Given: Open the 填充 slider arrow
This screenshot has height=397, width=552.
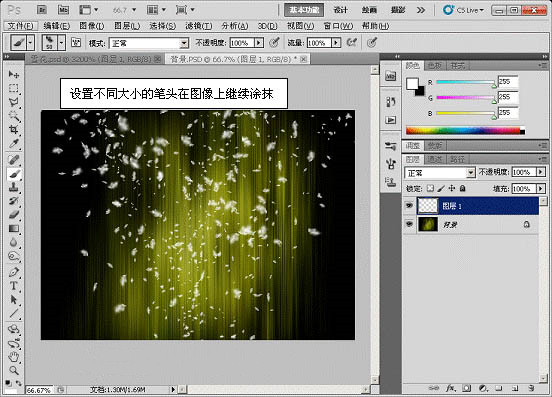Looking at the screenshot, I should coord(541,189).
